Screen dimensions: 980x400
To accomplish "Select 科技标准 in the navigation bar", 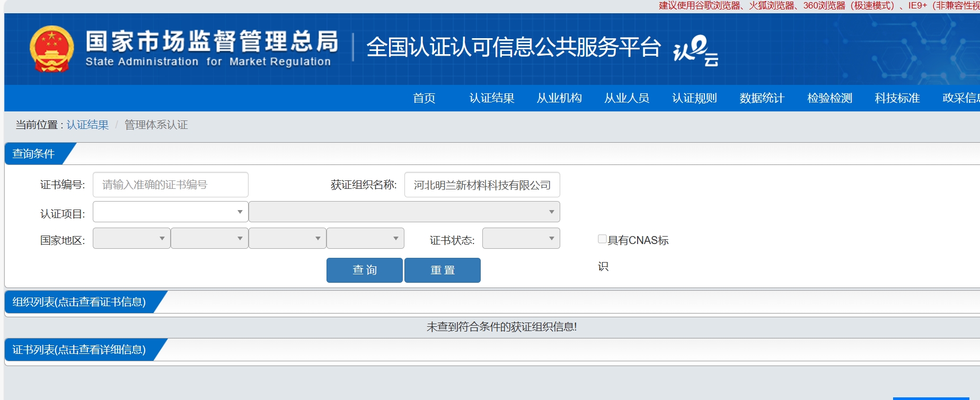I will click(897, 98).
